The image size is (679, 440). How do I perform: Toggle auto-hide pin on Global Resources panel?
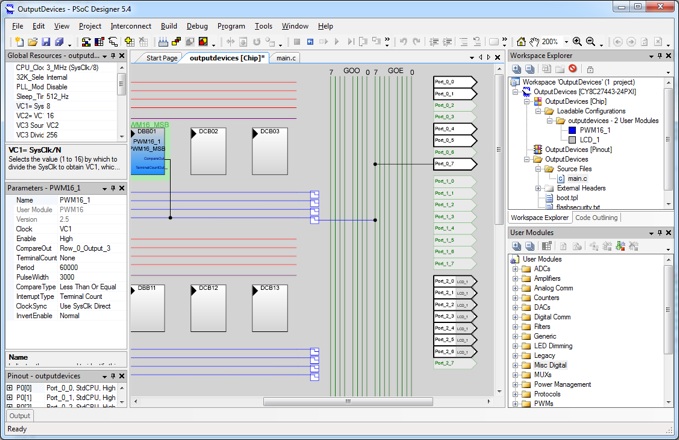(113, 55)
